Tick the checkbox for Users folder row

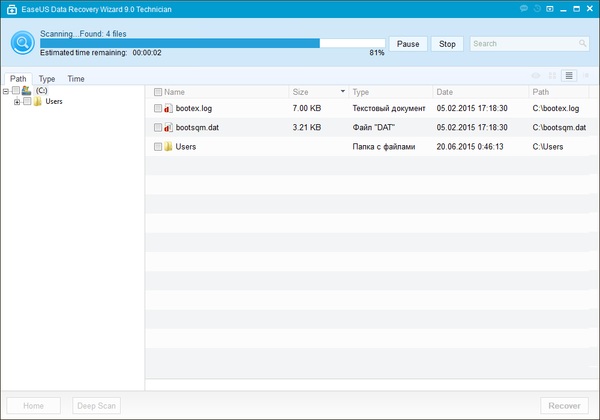pos(158,147)
